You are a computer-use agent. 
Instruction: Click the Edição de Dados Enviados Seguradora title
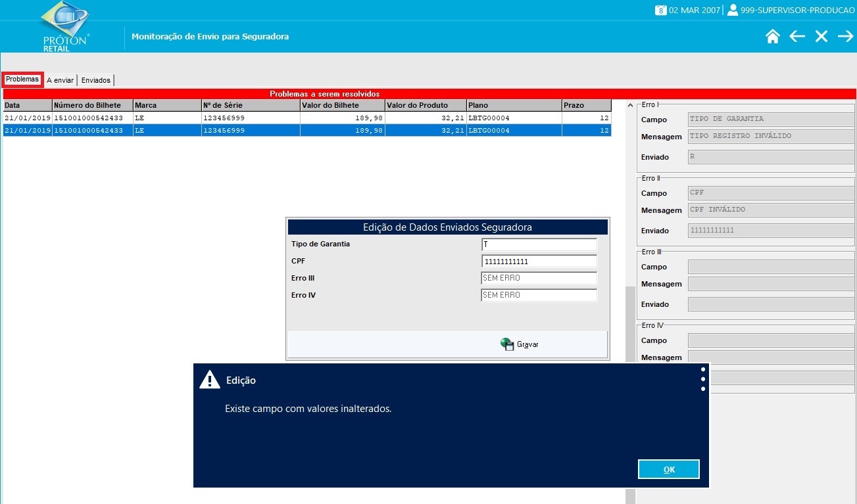click(447, 227)
